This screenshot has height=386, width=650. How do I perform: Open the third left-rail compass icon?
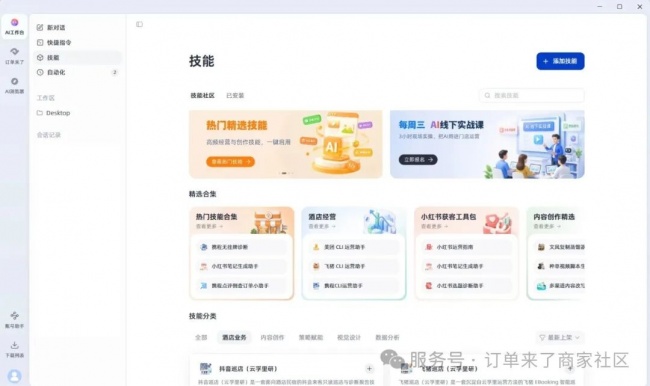tap(15, 85)
